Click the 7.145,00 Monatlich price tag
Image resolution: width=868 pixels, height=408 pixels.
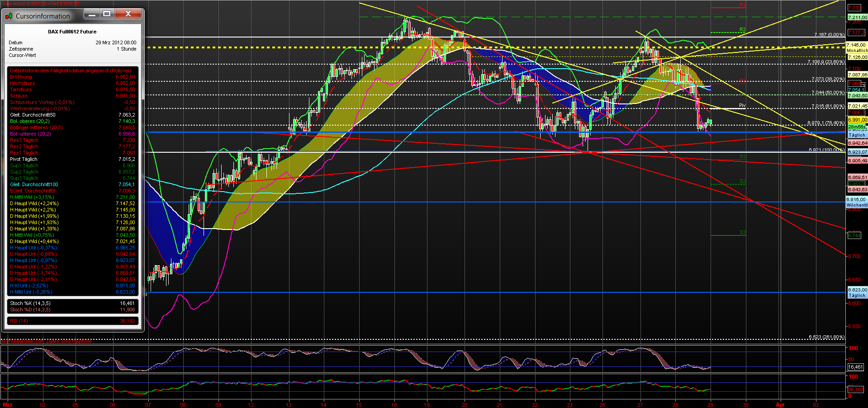click(x=857, y=47)
